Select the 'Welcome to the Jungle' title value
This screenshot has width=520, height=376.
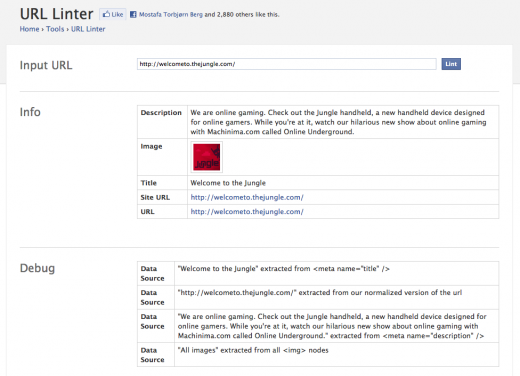228,183
